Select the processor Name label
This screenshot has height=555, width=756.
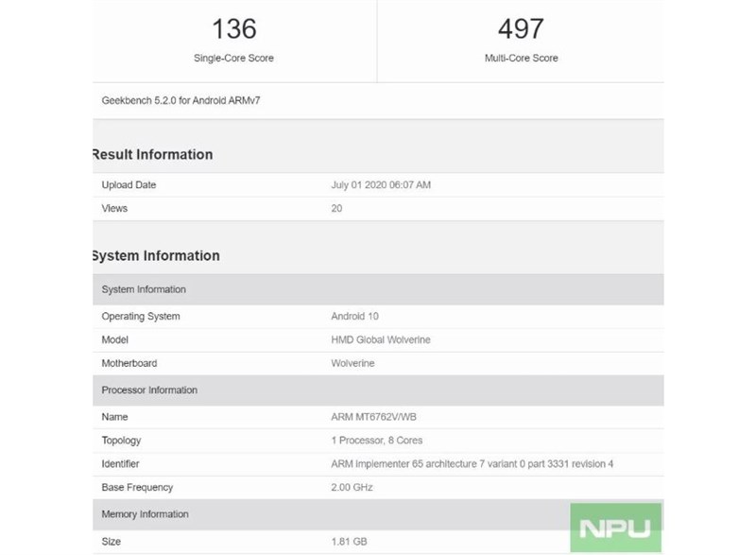(114, 417)
